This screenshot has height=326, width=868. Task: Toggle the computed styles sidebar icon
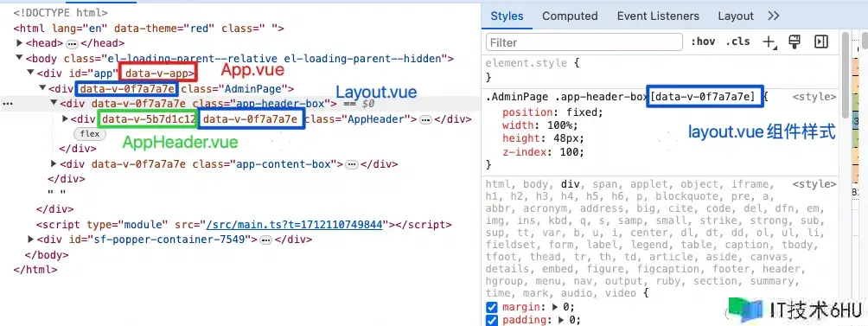(x=821, y=42)
